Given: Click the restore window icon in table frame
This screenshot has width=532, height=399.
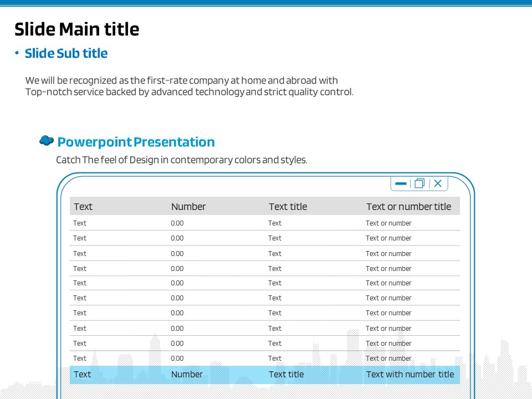Looking at the screenshot, I should click(420, 183).
